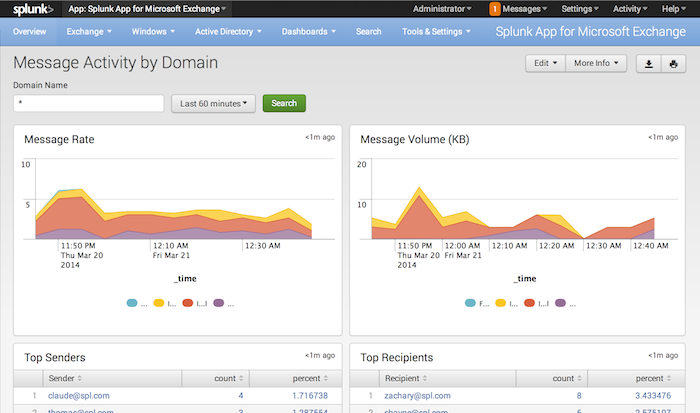Screen dimensions: 700x413
Task: Go to the Overview tab
Action: pos(29,32)
